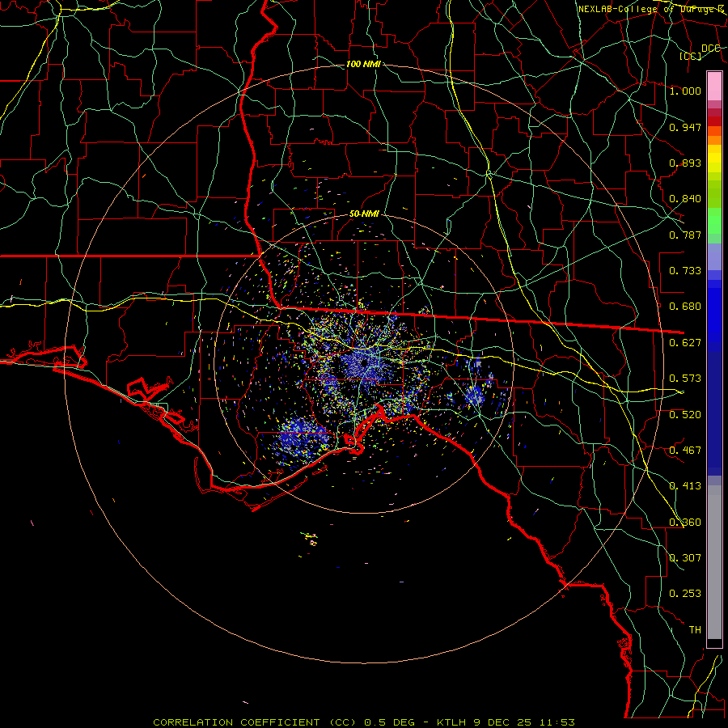The width and height of the screenshot is (728, 728).
Task: Pick the lavender band in color bar
Action: click(x=714, y=256)
